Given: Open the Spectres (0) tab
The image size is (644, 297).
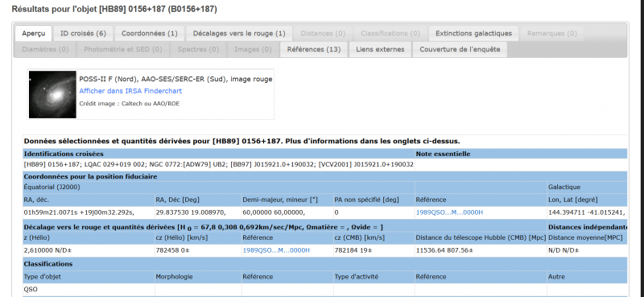Looking at the screenshot, I should [x=198, y=49].
